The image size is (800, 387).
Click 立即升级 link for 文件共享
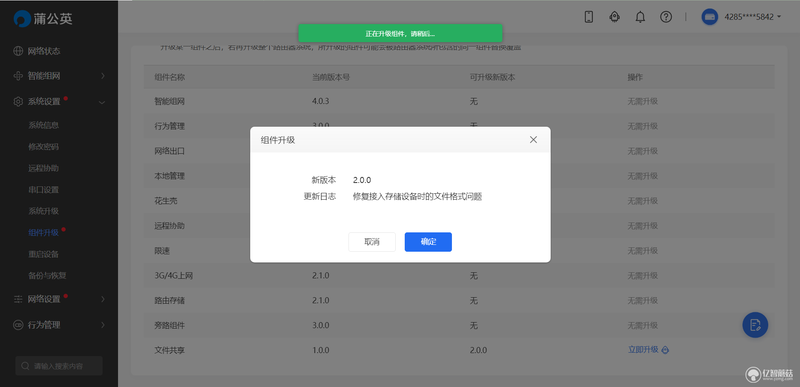(x=643, y=350)
